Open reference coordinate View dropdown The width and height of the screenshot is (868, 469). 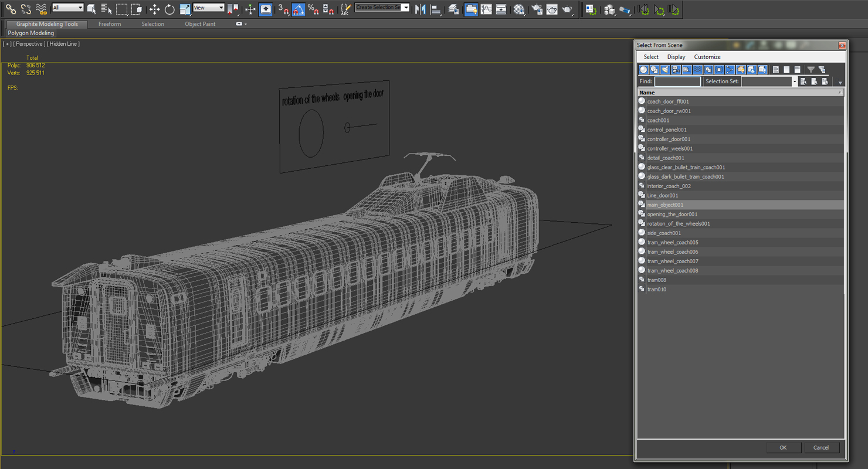point(209,8)
